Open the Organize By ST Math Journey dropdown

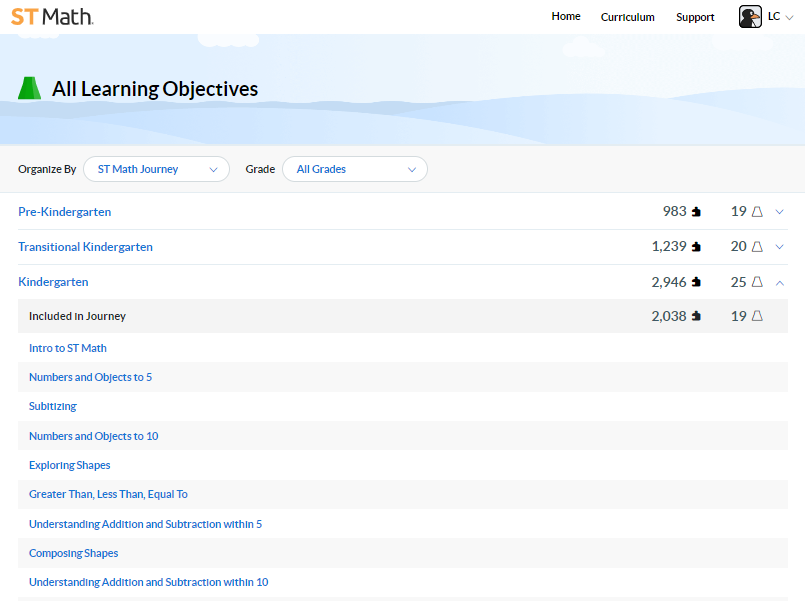tap(156, 169)
